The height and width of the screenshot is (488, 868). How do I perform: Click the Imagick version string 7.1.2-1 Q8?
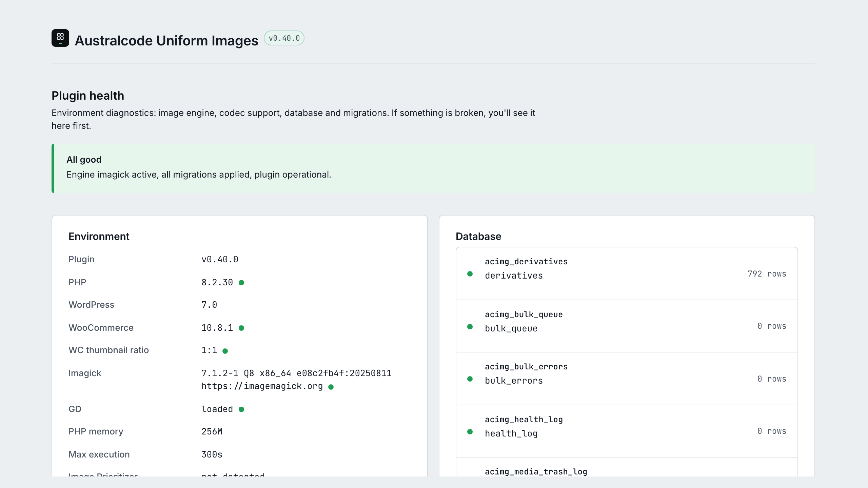tap(297, 373)
